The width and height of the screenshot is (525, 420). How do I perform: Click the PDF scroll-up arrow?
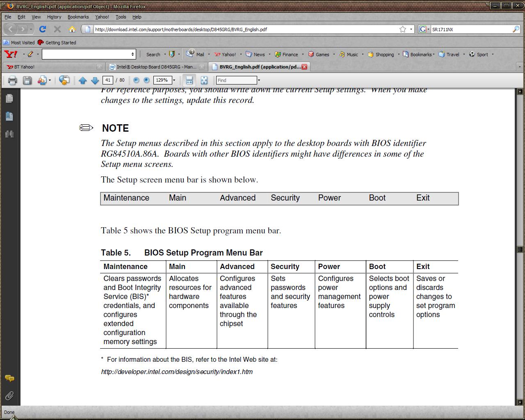[x=520, y=91]
